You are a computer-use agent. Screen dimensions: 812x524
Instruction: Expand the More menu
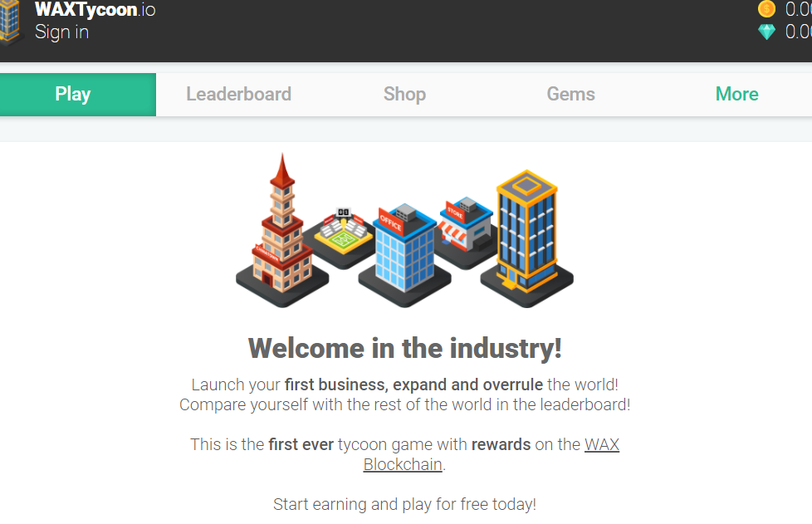[x=736, y=94]
